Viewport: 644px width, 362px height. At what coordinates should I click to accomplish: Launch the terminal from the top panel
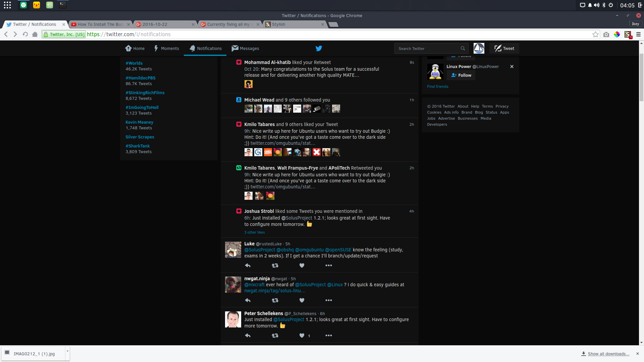[x=62, y=5]
